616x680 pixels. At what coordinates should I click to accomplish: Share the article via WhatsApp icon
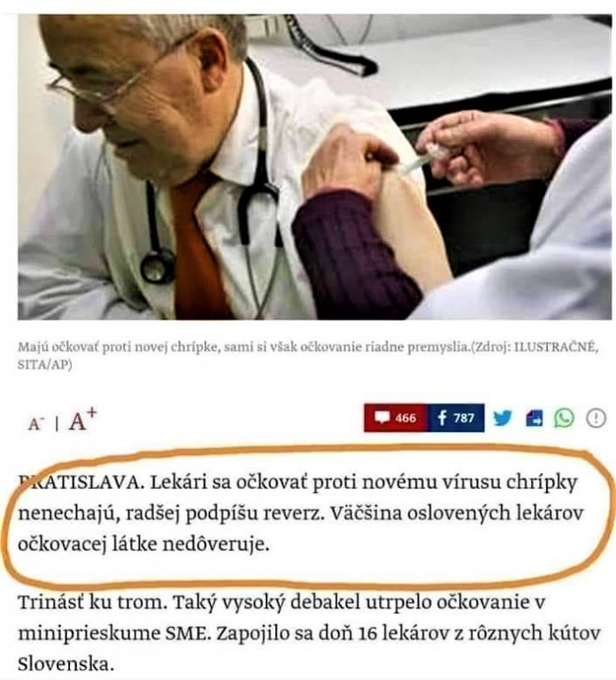565,418
